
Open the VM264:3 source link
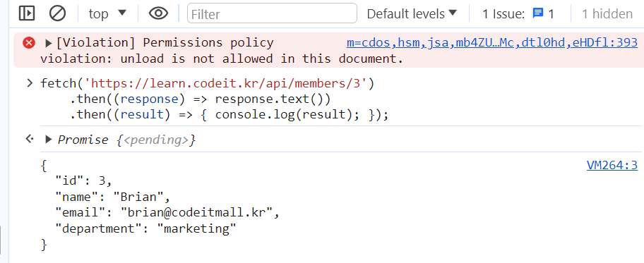(x=612, y=165)
